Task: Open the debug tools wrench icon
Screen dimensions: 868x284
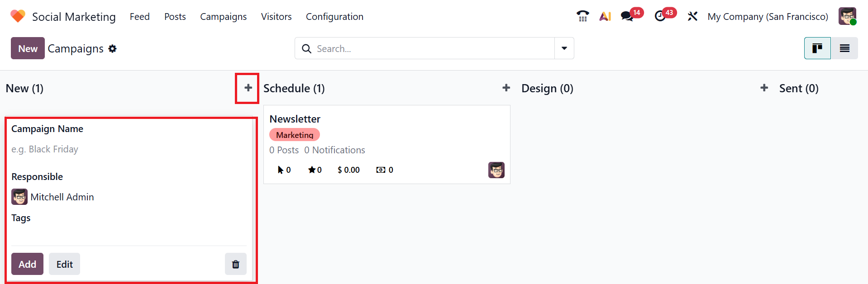Action: tap(692, 16)
